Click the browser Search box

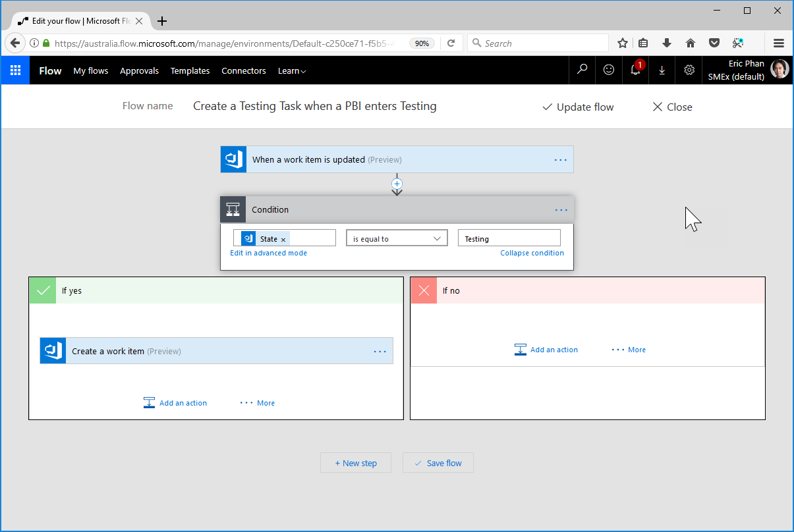click(x=538, y=43)
